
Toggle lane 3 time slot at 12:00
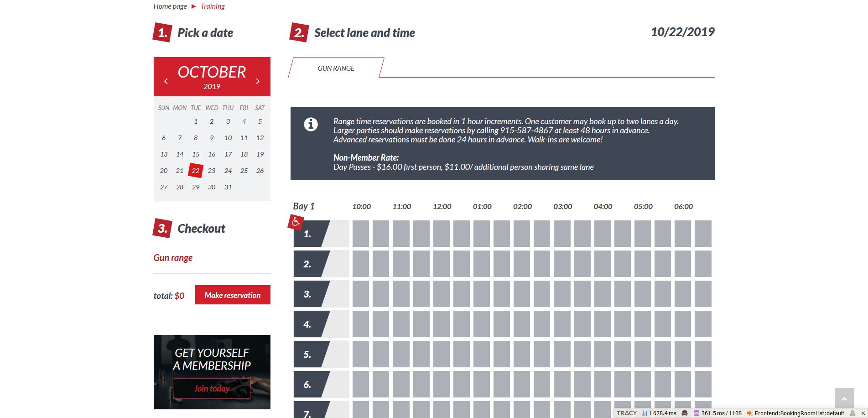coord(441,294)
